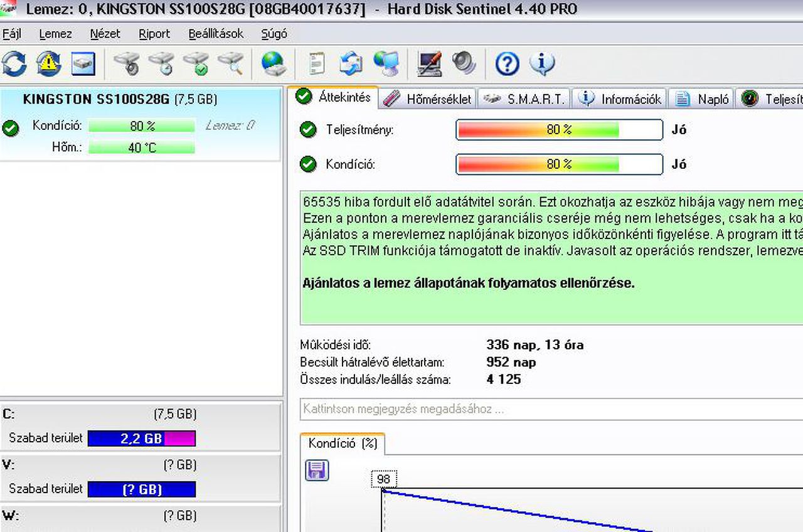Click the 40 °C temperature bar
Viewport: 803px width, 532px height.
(142, 148)
